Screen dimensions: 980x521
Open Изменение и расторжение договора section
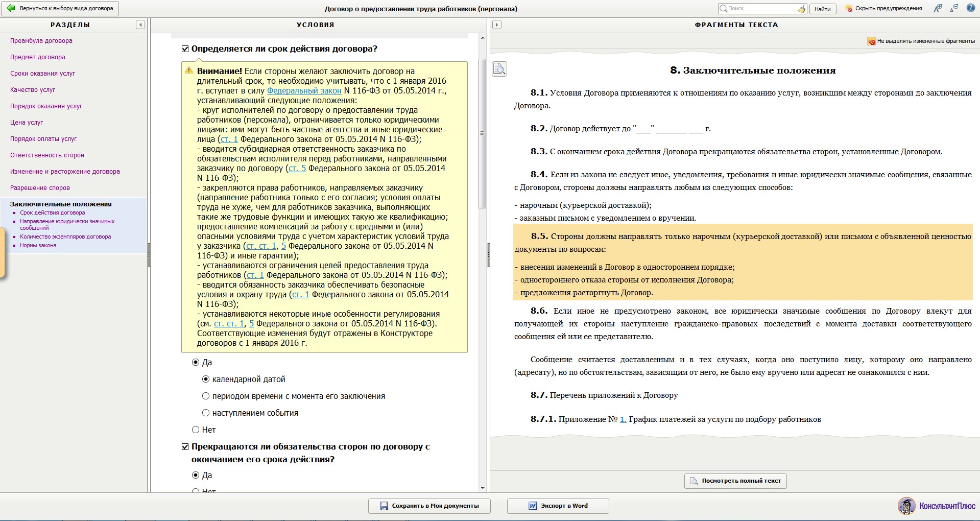pyautogui.click(x=65, y=172)
